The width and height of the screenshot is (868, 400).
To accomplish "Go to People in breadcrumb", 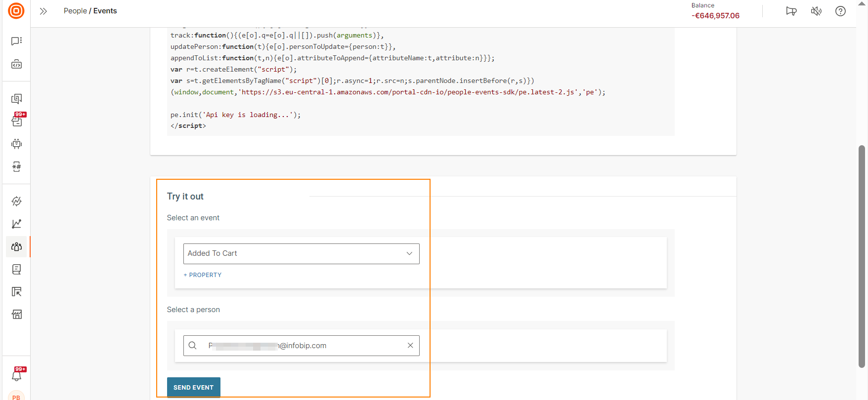I will click(75, 11).
